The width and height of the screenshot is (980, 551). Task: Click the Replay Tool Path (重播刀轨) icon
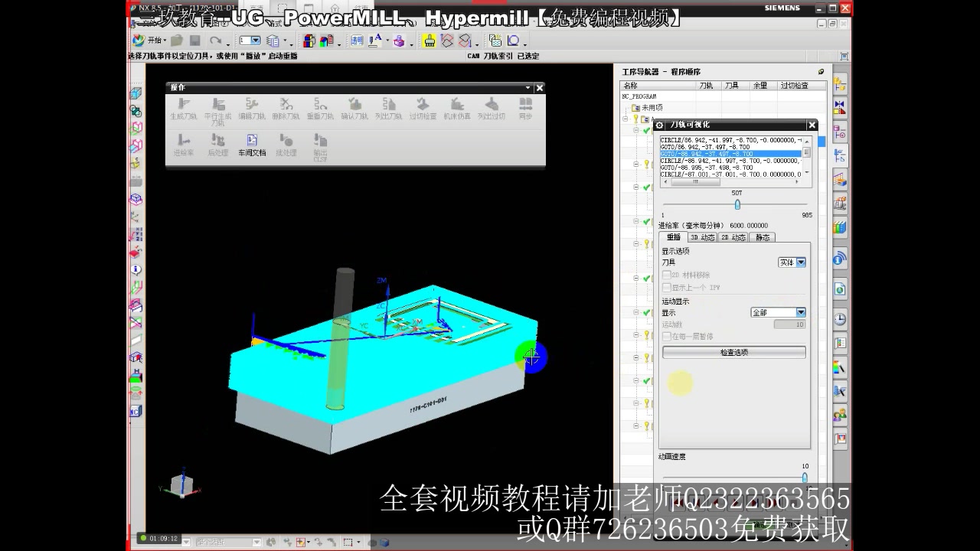coord(320,104)
